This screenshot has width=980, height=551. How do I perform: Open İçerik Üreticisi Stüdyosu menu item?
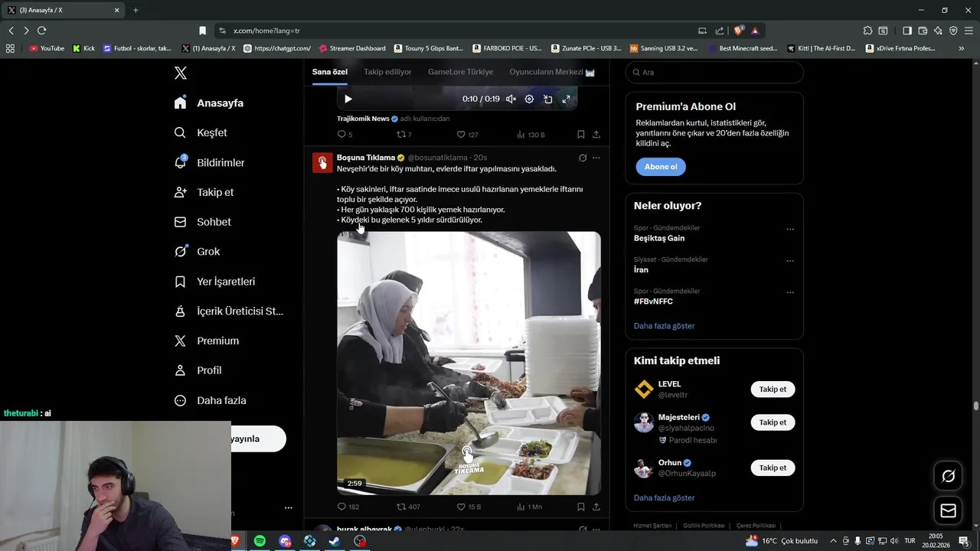pos(228,311)
